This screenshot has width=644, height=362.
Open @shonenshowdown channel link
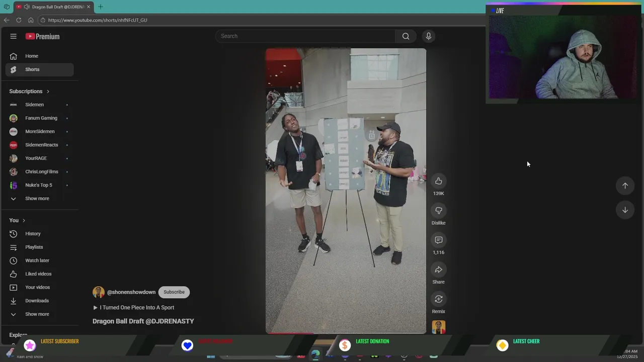(131, 292)
